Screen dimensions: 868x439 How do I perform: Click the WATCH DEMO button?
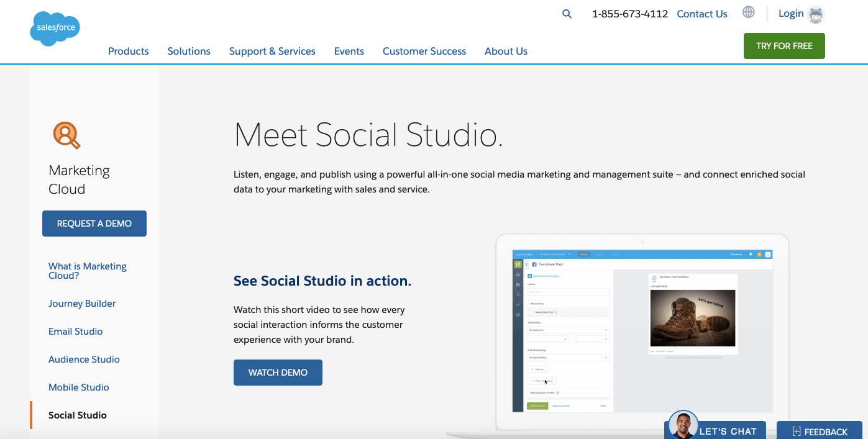(x=278, y=373)
